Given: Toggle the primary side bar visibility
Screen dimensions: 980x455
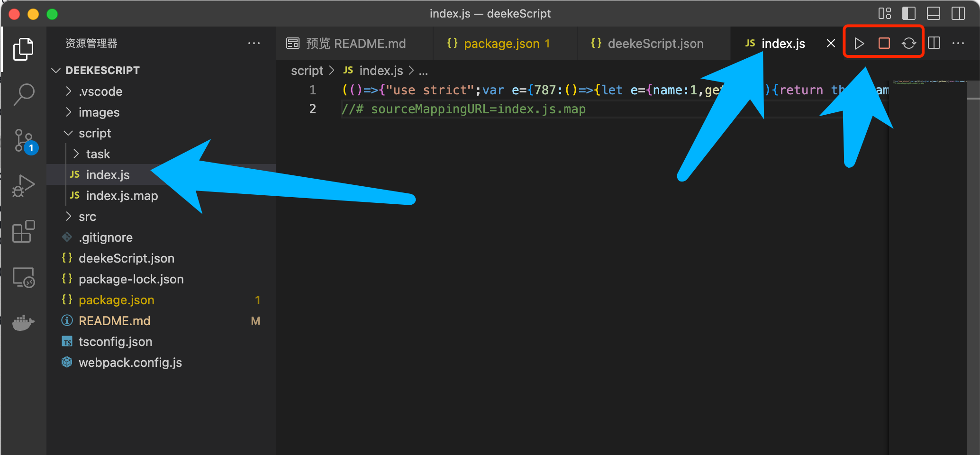Looking at the screenshot, I should tap(908, 13).
